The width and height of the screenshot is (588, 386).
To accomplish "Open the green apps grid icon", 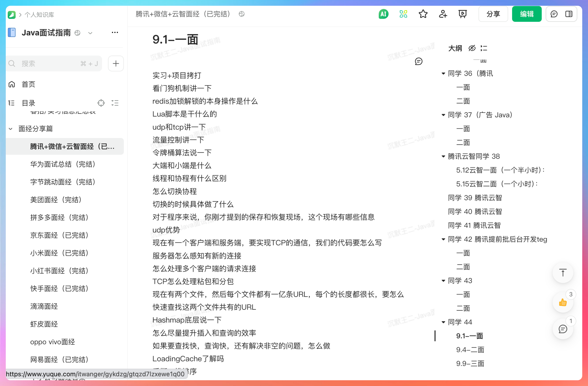I will click(x=403, y=14).
